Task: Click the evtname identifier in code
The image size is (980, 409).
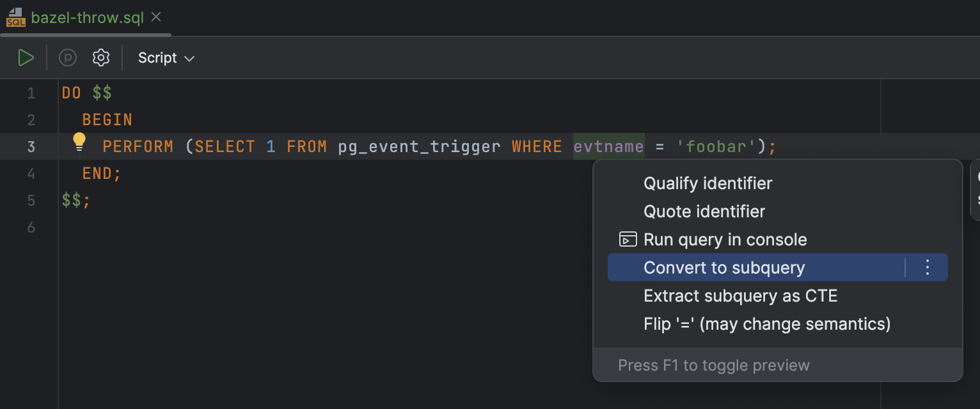Action: point(608,147)
